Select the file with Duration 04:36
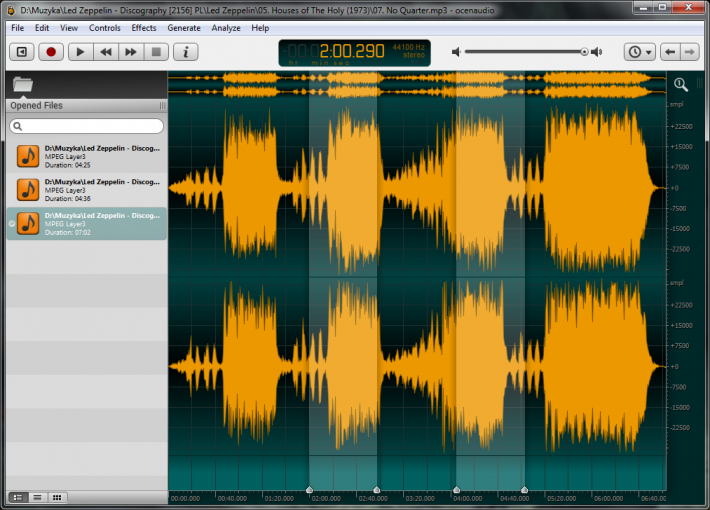Screen dimensions: 710x510 click(86, 190)
